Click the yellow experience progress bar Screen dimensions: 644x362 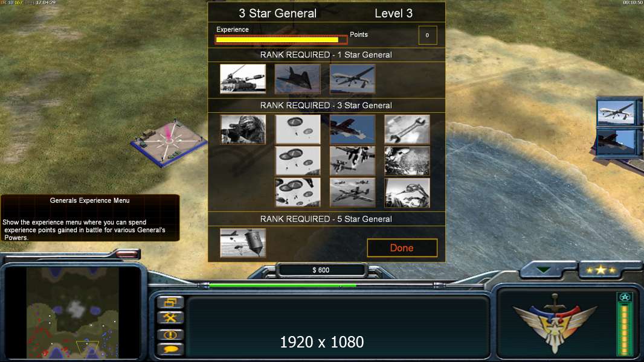pyautogui.click(x=281, y=40)
